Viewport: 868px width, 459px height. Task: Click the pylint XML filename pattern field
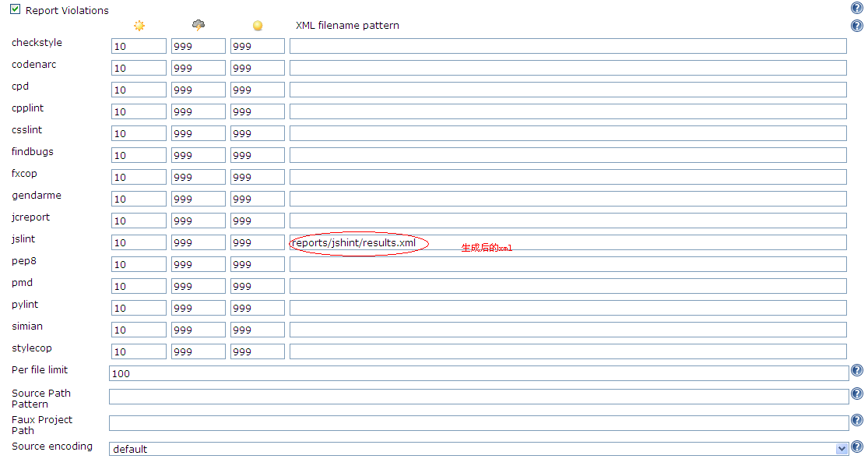(x=568, y=308)
